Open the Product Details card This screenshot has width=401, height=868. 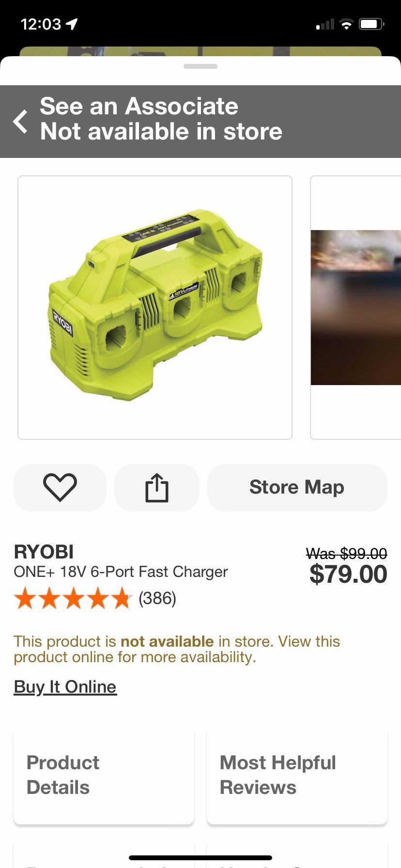(x=104, y=775)
